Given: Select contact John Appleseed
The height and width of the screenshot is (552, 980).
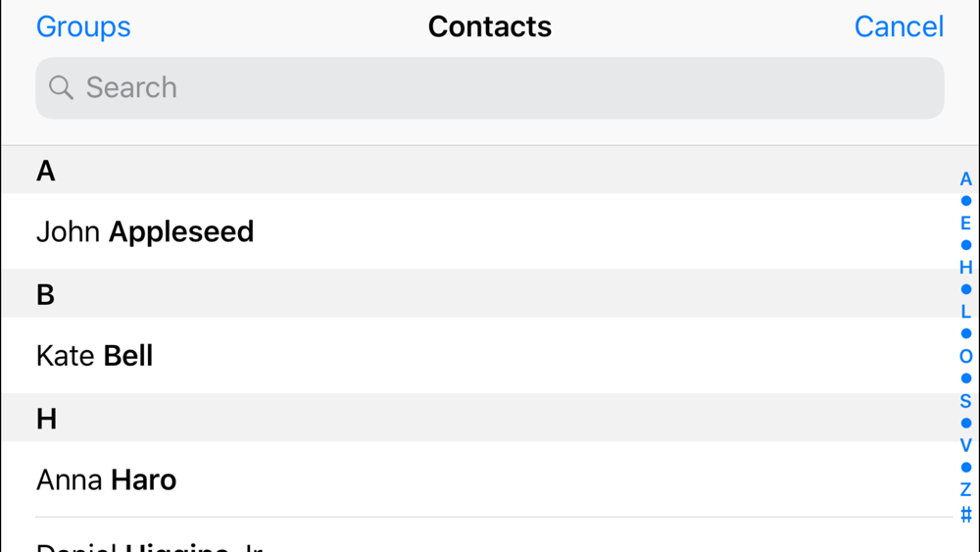Looking at the screenshot, I should click(x=477, y=231).
